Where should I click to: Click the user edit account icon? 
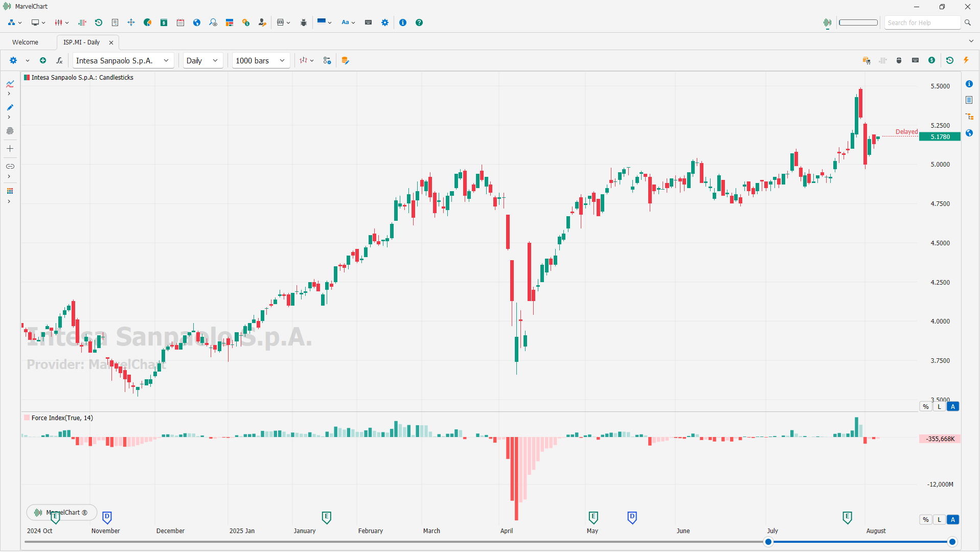pyautogui.click(x=262, y=22)
